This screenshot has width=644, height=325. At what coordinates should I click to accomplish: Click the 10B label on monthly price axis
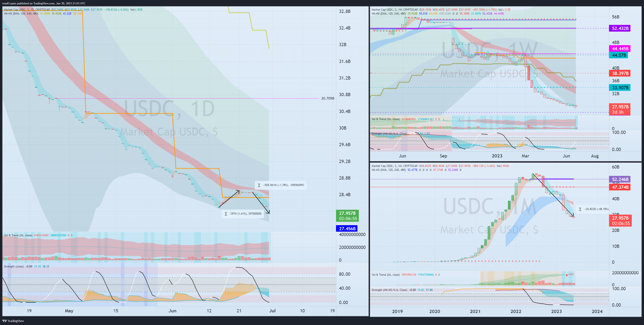pos(615,246)
